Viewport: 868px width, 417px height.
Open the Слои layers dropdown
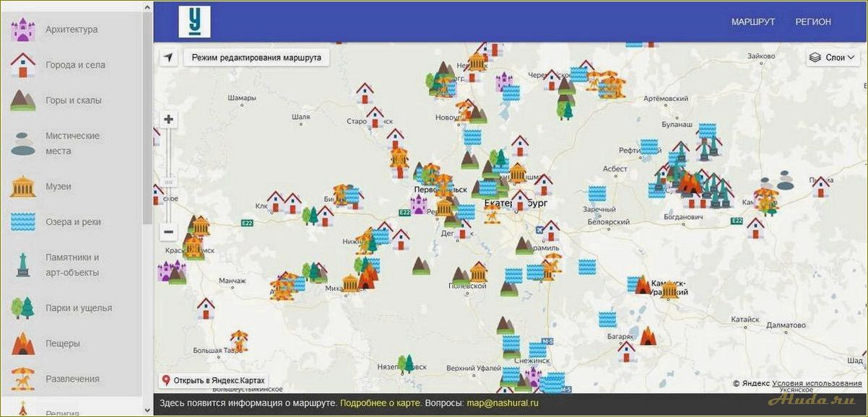click(x=833, y=58)
